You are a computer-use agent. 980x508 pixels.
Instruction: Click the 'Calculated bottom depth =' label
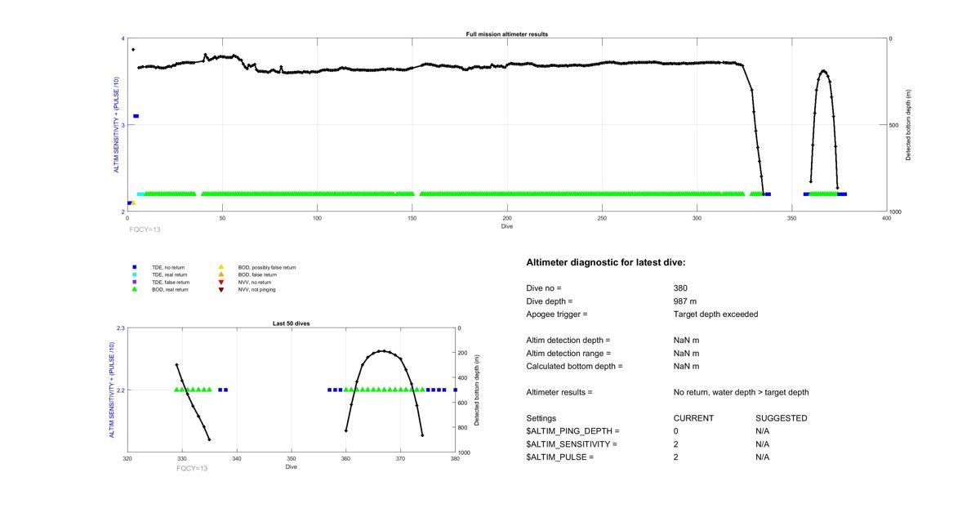(574, 367)
